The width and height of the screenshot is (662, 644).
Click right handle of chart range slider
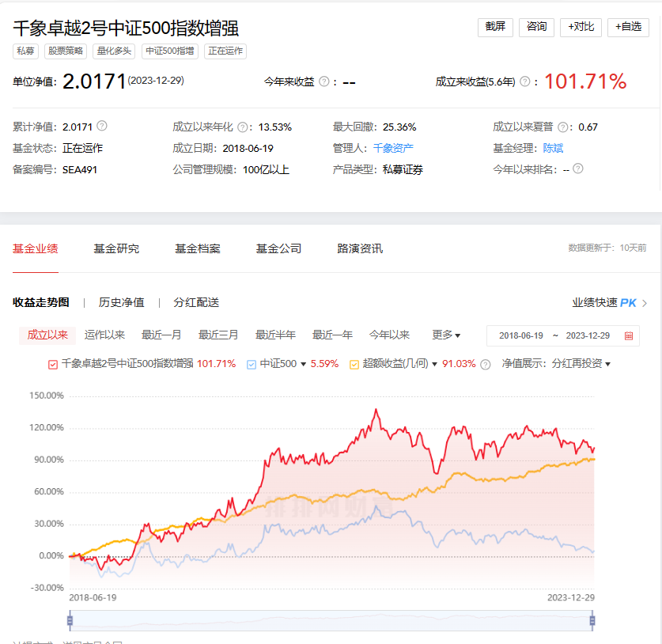coord(592,620)
